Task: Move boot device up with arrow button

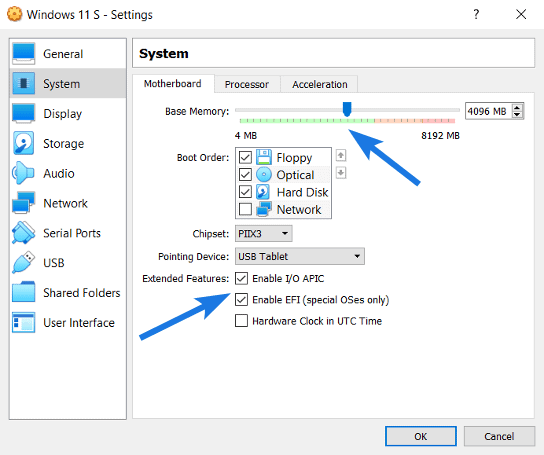Action: click(341, 155)
